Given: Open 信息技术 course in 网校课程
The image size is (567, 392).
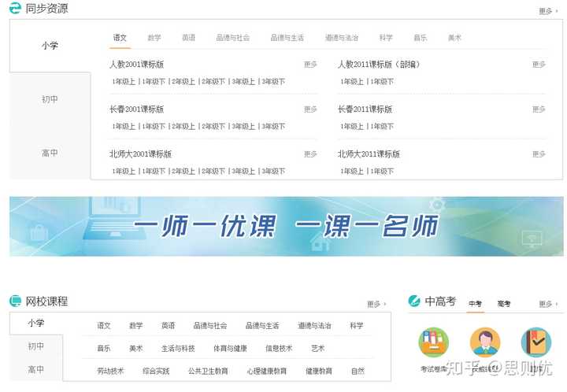Looking at the screenshot, I should (279, 348).
